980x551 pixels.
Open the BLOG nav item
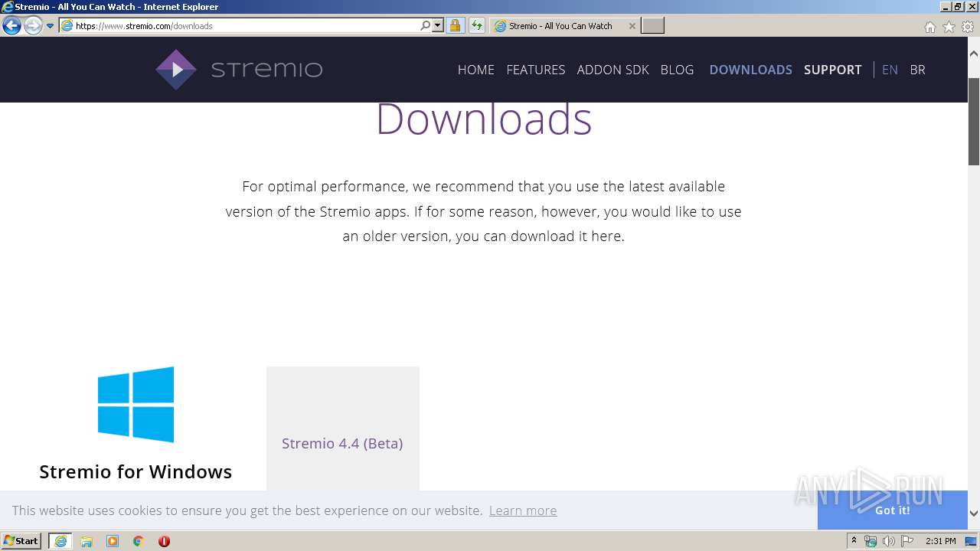coord(677,70)
